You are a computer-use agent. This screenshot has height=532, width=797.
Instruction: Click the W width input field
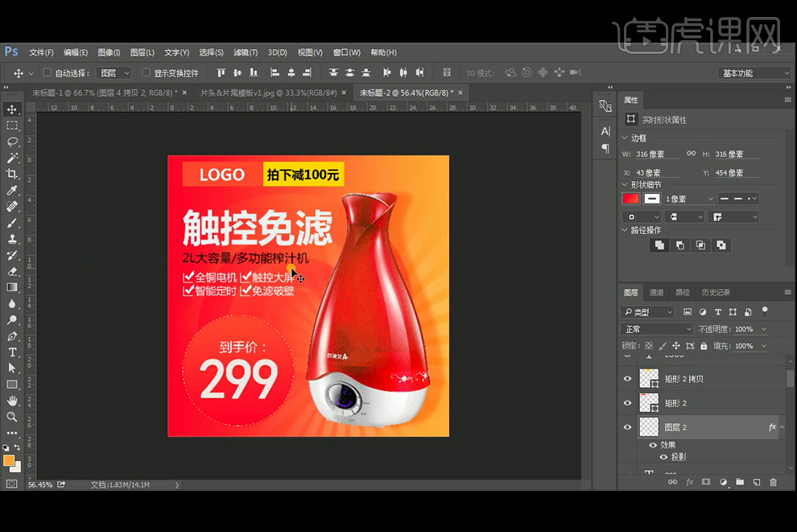point(657,154)
